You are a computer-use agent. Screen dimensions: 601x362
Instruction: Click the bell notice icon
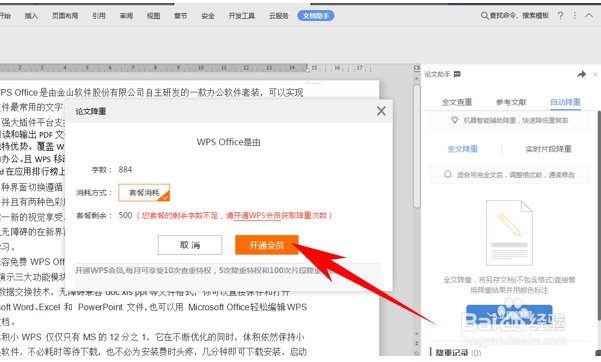click(x=448, y=174)
